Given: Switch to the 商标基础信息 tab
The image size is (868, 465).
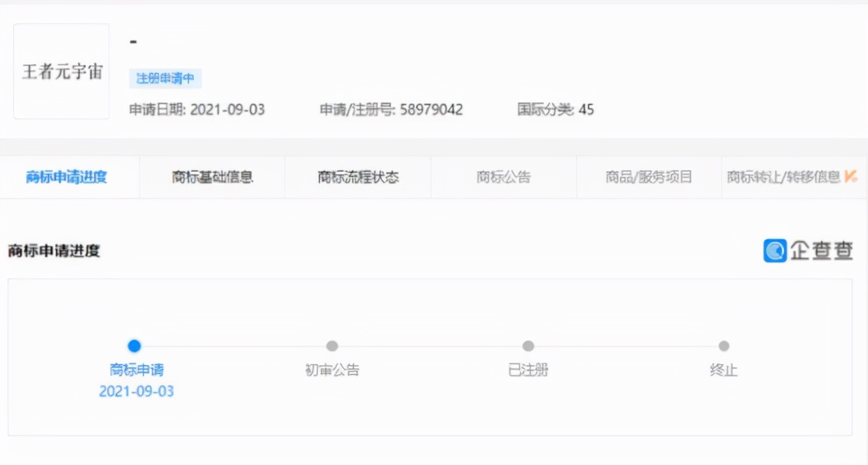Looking at the screenshot, I should click(x=212, y=177).
